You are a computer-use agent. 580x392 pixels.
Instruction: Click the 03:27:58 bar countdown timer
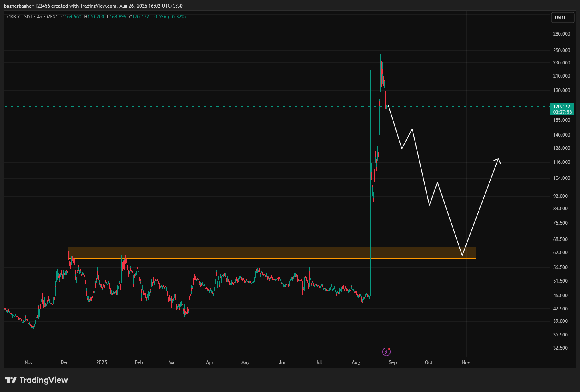pos(562,112)
